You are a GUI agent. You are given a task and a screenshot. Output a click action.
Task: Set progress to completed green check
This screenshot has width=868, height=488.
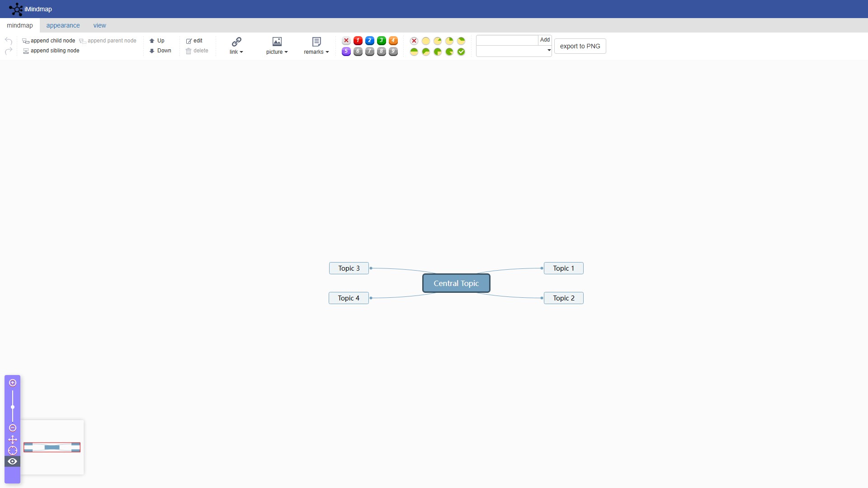pyautogui.click(x=461, y=52)
